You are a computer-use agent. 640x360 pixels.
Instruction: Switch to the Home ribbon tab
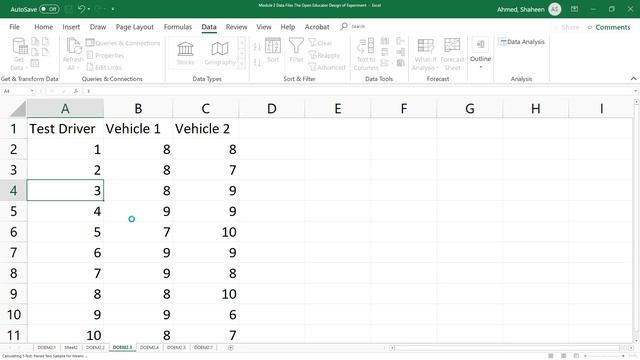[x=43, y=27]
